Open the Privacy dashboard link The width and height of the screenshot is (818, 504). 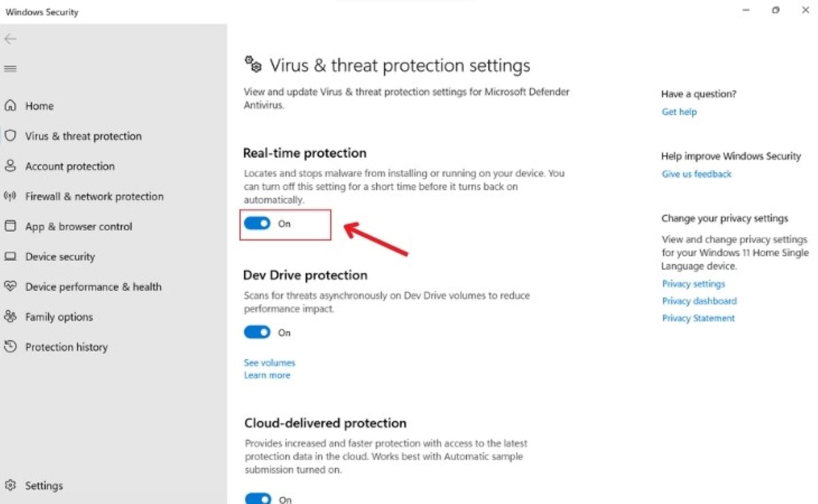[x=699, y=301]
